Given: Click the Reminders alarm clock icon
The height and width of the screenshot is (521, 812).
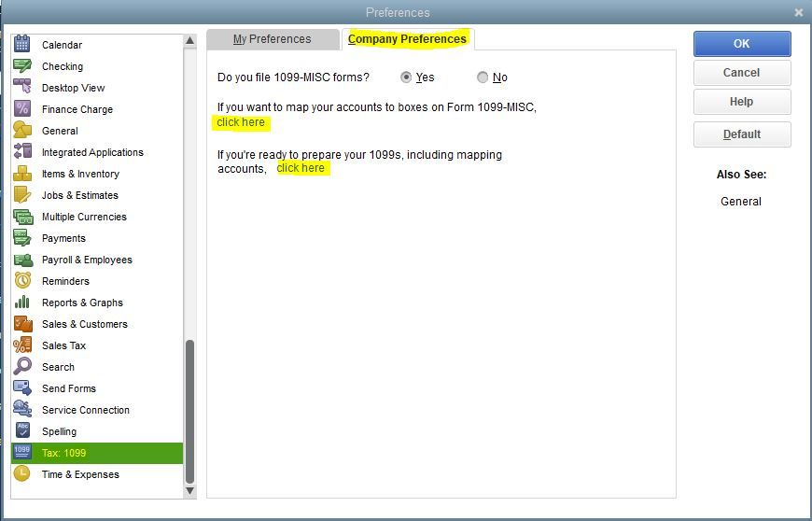Looking at the screenshot, I should click(22, 280).
